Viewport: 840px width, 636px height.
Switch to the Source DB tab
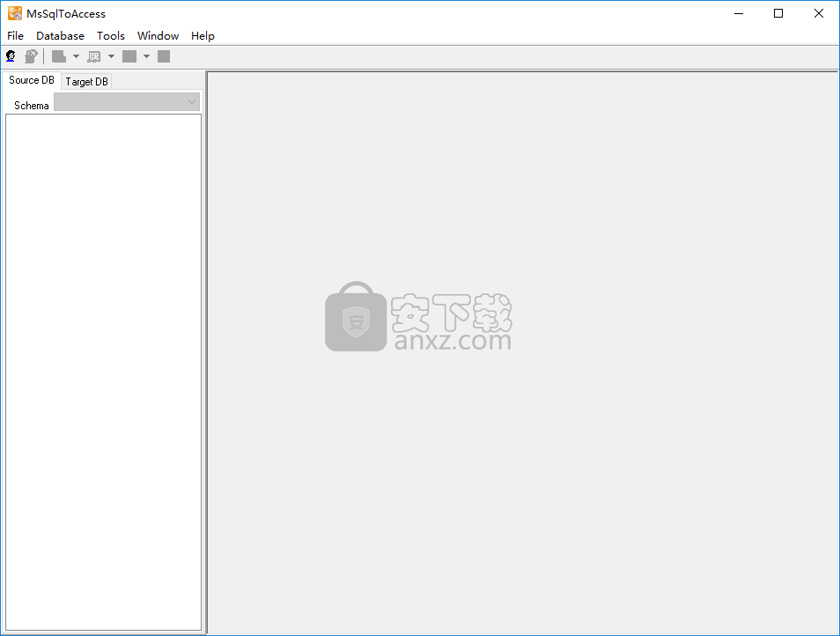coord(32,80)
